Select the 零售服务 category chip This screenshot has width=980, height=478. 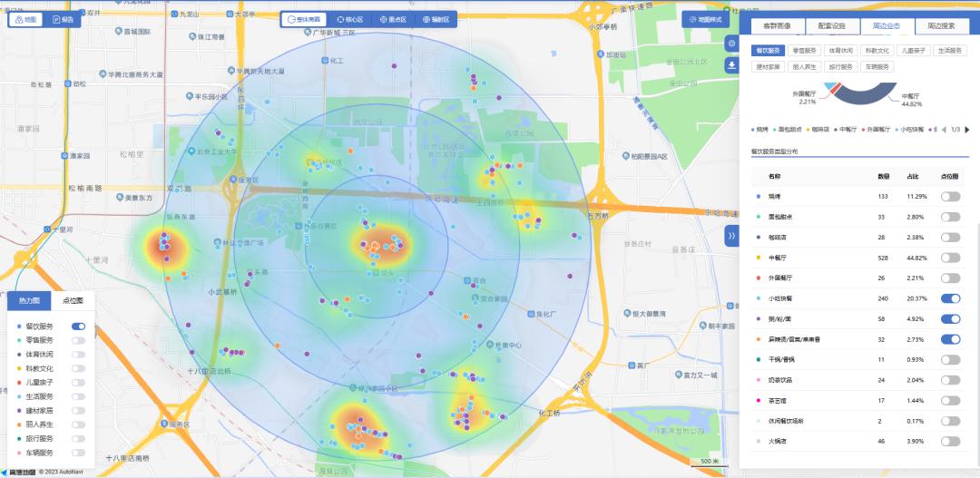click(804, 51)
